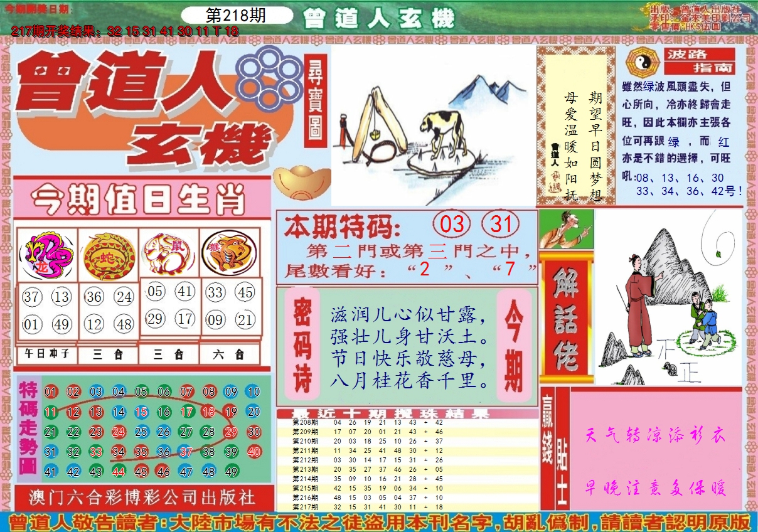Click the 第213期 row in the results table
The height and width of the screenshot is (532, 758).
pos(408,469)
